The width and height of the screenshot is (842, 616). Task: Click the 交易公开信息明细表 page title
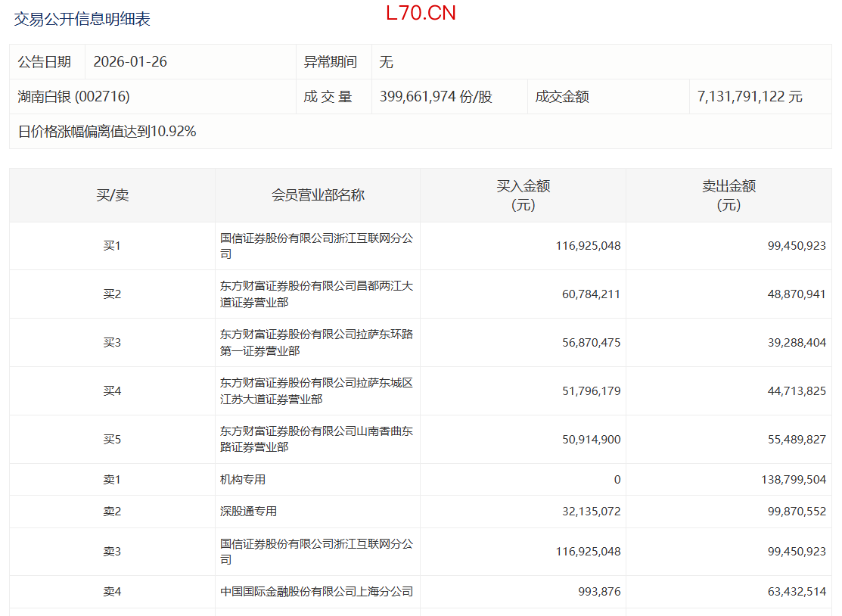[82, 20]
